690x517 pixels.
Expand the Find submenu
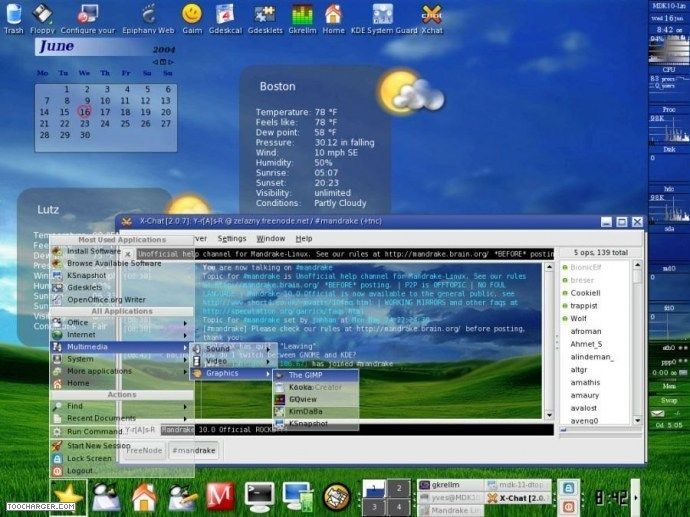coord(121,406)
